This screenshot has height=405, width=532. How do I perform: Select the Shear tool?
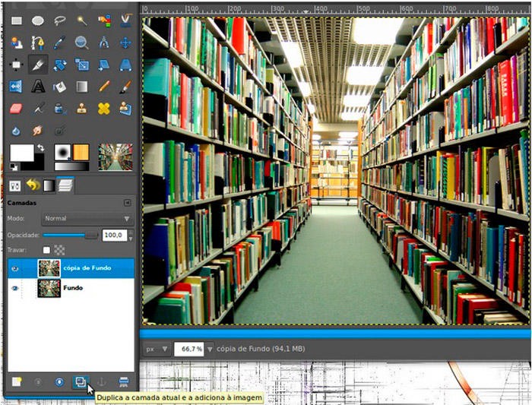(104, 65)
